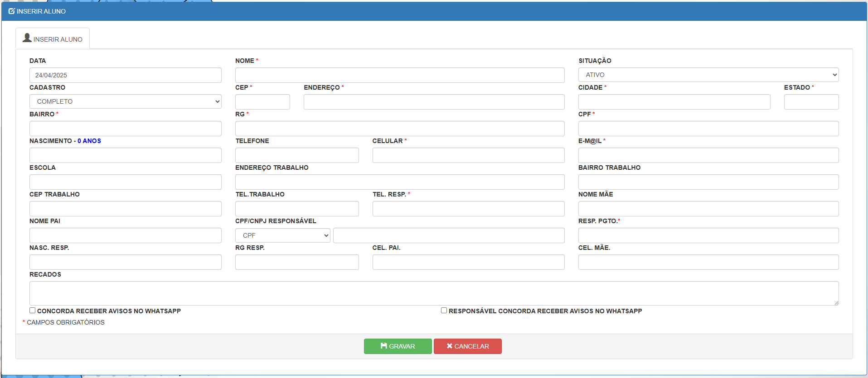Enable Concorda Receber Avisos no WhatsApp checkbox

[x=33, y=311]
